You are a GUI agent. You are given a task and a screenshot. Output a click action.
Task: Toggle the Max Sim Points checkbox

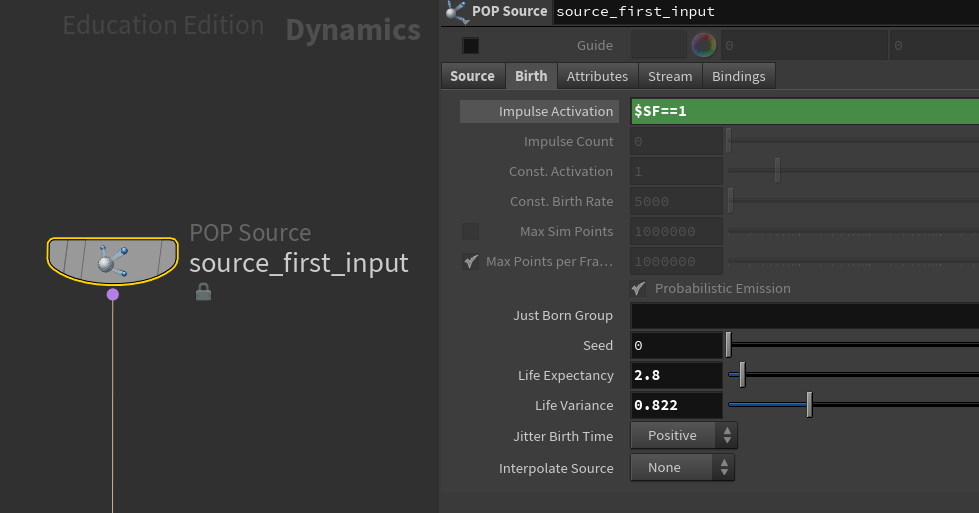coord(470,232)
